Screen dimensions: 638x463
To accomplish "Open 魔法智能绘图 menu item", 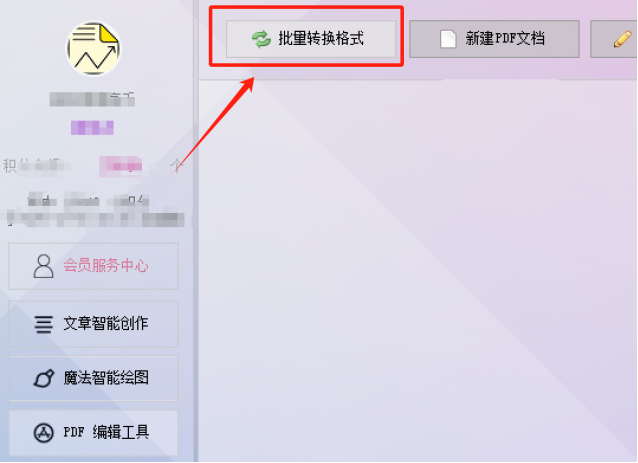I will pos(94,378).
